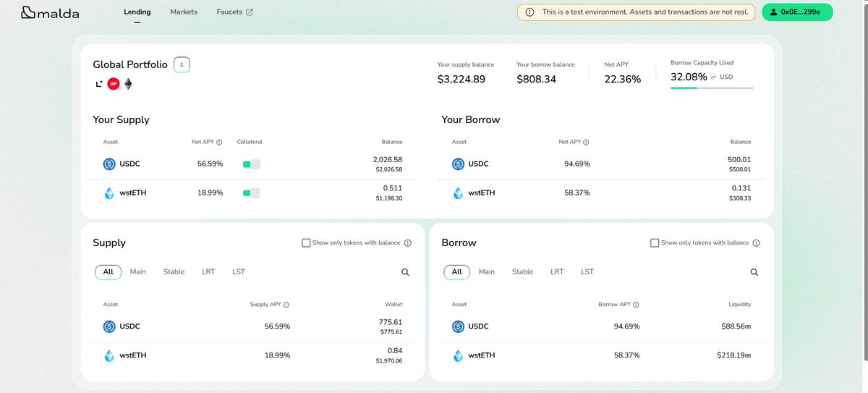Click the $808.34 borrow balance total
Image resolution: width=868 pixels, height=393 pixels.
coord(537,79)
